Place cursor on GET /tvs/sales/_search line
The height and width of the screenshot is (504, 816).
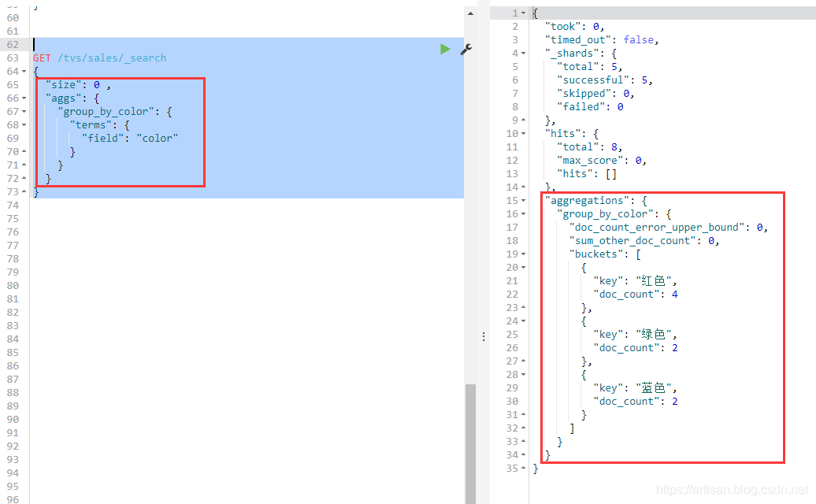pyautogui.click(x=99, y=58)
